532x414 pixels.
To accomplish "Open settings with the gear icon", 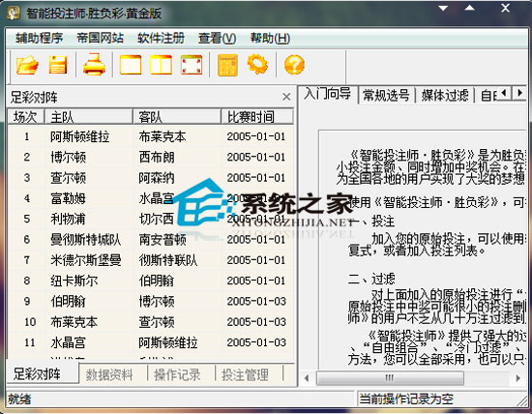I will (257, 64).
